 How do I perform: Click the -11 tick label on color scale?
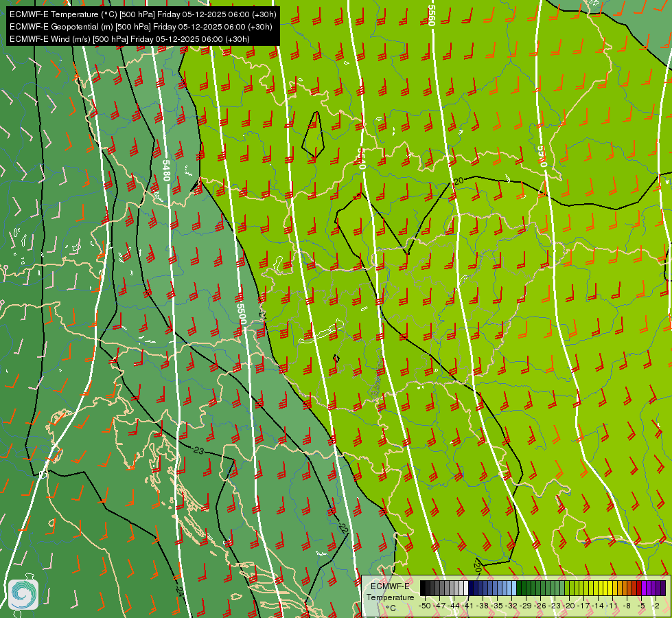[x=612, y=606]
